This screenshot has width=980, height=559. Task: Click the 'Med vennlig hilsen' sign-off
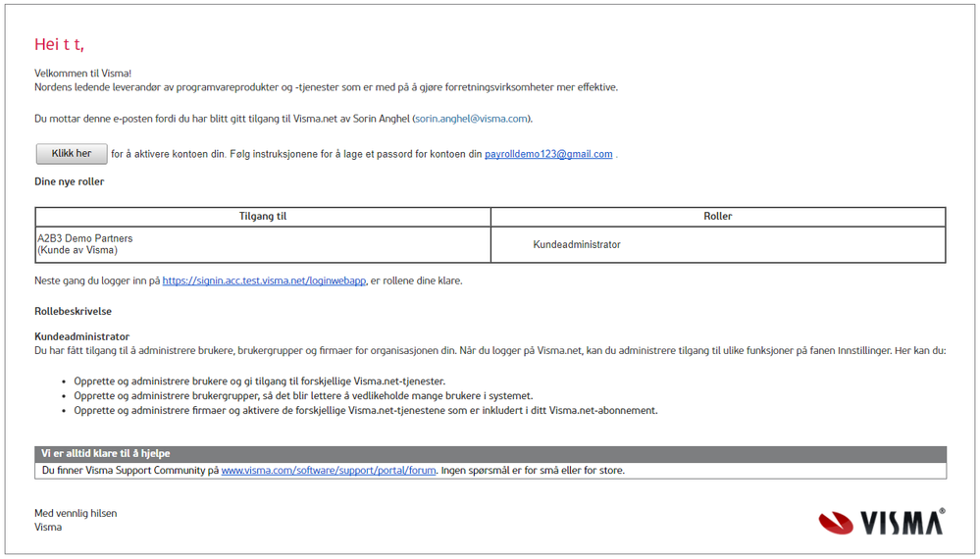click(76, 514)
